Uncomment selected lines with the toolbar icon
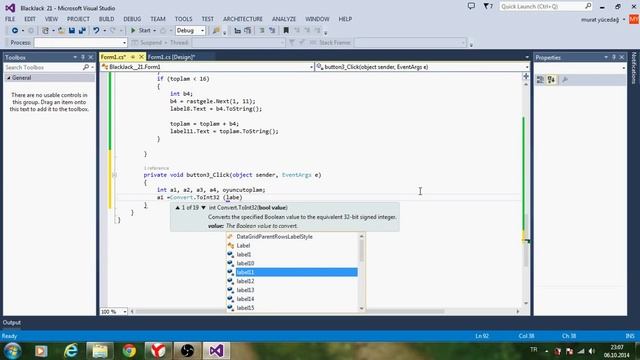This screenshot has width=640, height=360. pyautogui.click(x=272, y=31)
